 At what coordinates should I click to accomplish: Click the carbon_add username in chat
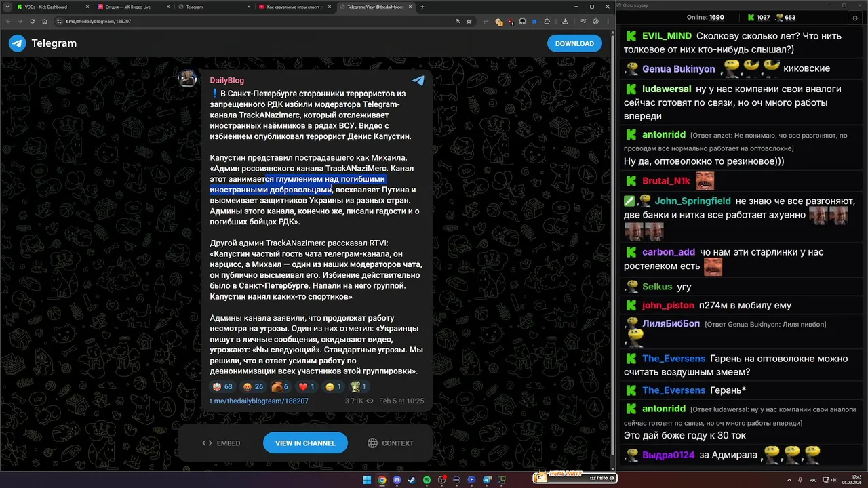(x=669, y=252)
